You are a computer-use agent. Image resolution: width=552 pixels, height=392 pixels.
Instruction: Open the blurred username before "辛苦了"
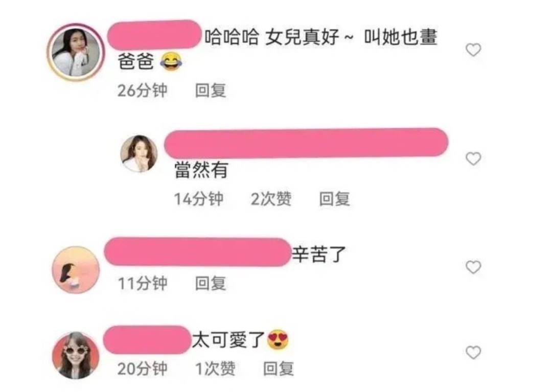coord(197,252)
